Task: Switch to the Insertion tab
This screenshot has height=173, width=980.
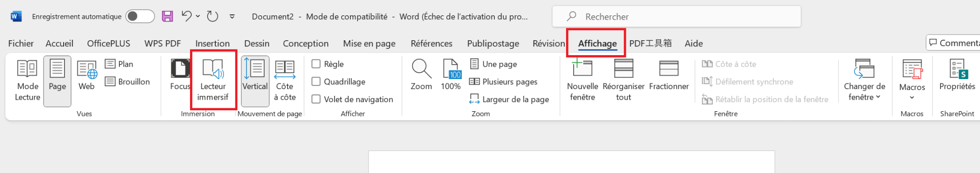Action: tap(212, 44)
